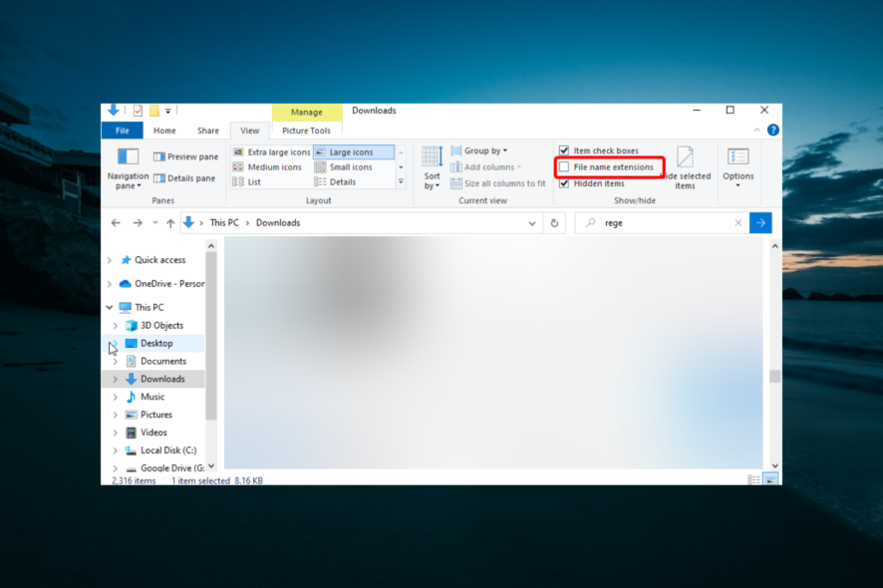Go up one folder level
The height and width of the screenshot is (588, 883).
170,223
